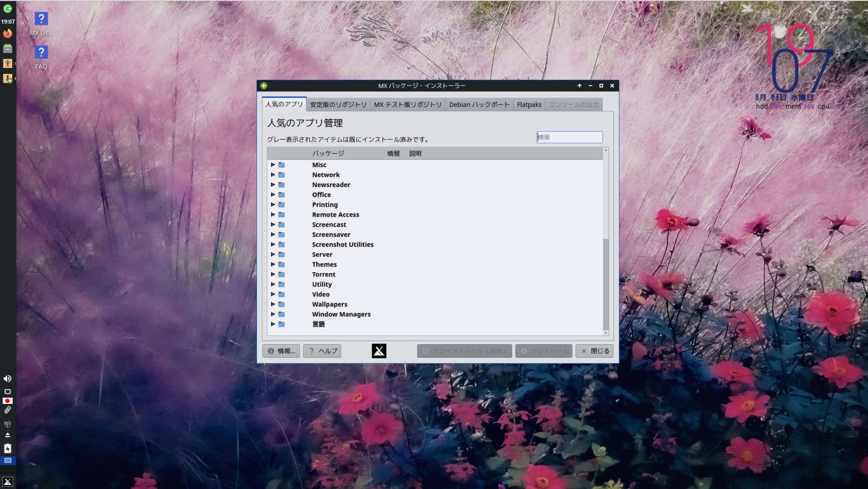Switch to the MX テスト版リポジトリ tab
This screenshot has height=489, width=868.
click(x=408, y=105)
